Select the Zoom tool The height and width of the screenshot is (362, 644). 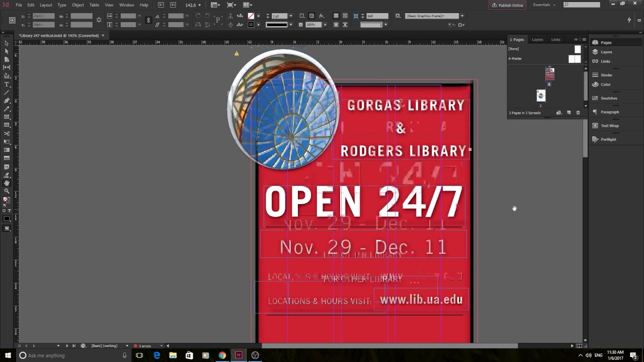point(7,191)
